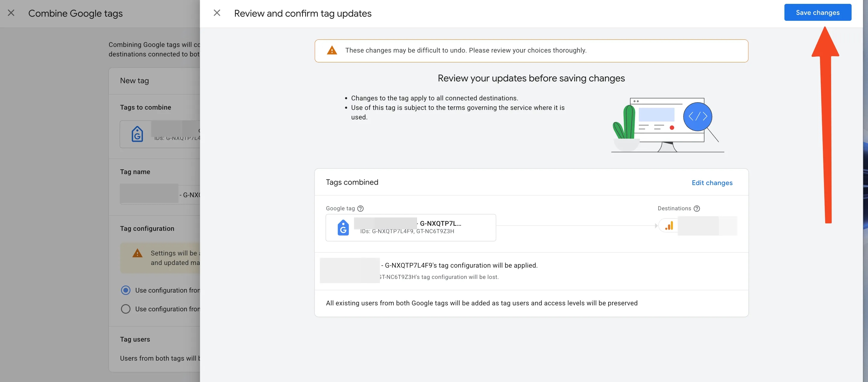Viewport: 868px width, 382px height.
Task: Open the Edit changes link
Action: click(712, 183)
